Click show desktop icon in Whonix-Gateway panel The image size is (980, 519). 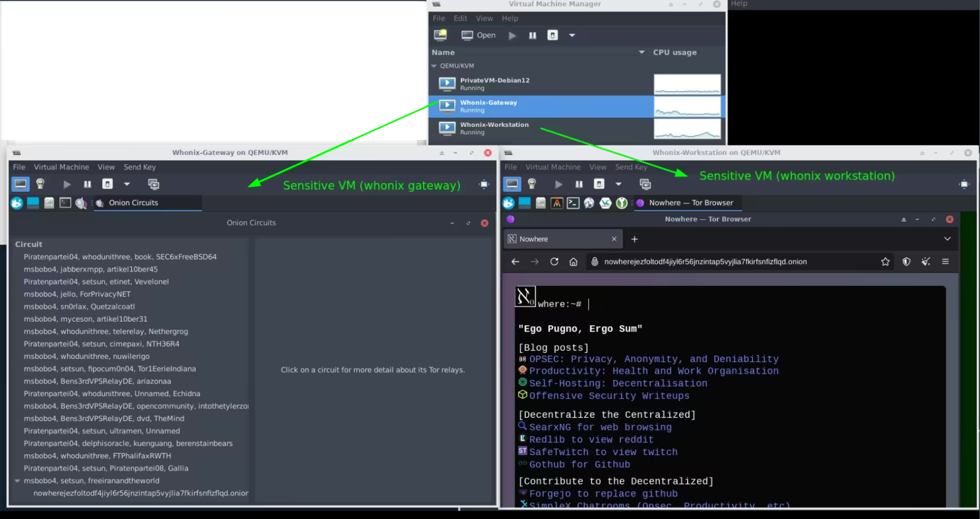[x=33, y=203]
